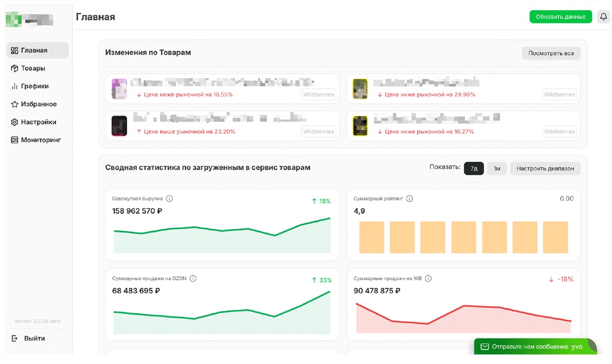Show info for Суммарные продажи на OZON

pos(193,278)
